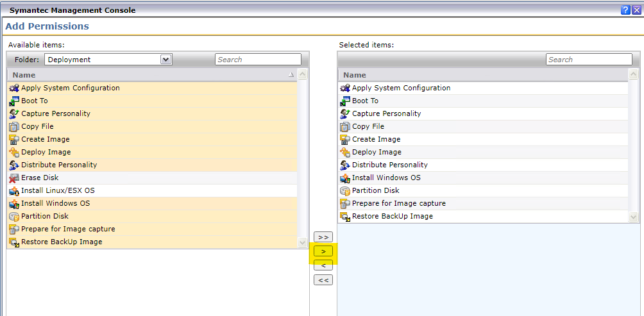Open help with the question mark icon
644x316 pixels.
[625, 10]
